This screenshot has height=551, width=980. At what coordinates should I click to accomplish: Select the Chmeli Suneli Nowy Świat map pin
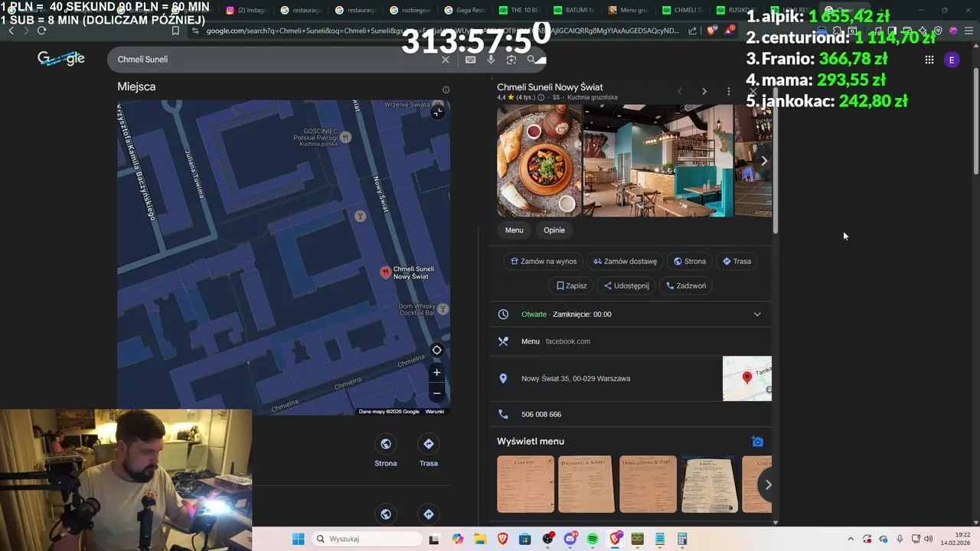pyautogui.click(x=386, y=272)
